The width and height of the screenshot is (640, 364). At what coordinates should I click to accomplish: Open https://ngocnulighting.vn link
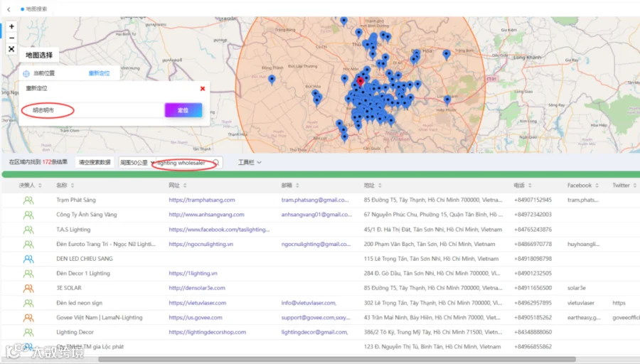coord(201,244)
